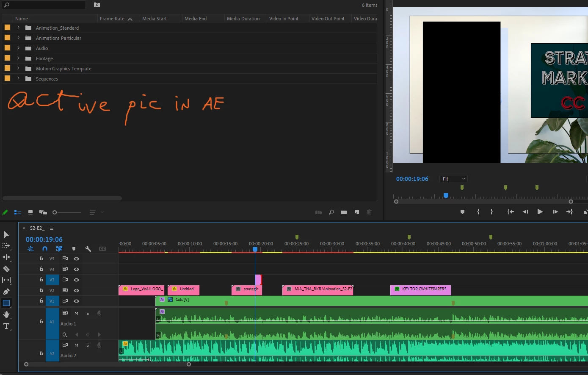This screenshot has width=588, height=375.
Task: Select the Track Select Forward tool
Action: click(x=6, y=246)
